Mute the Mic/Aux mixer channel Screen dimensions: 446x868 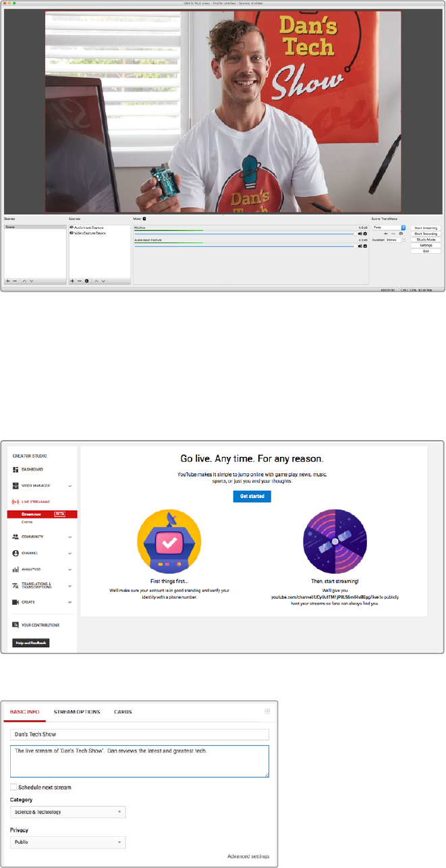(x=360, y=234)
